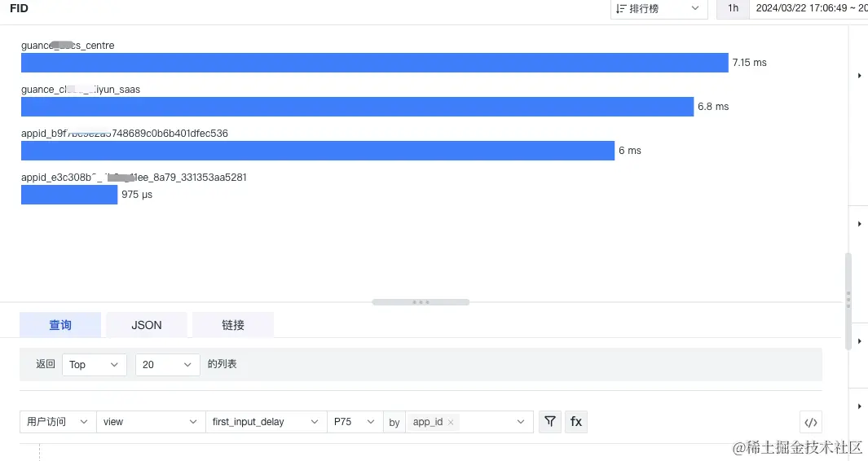Select the 查询 tab
Viewport: 868px width, 461px height.
(60, 325)
